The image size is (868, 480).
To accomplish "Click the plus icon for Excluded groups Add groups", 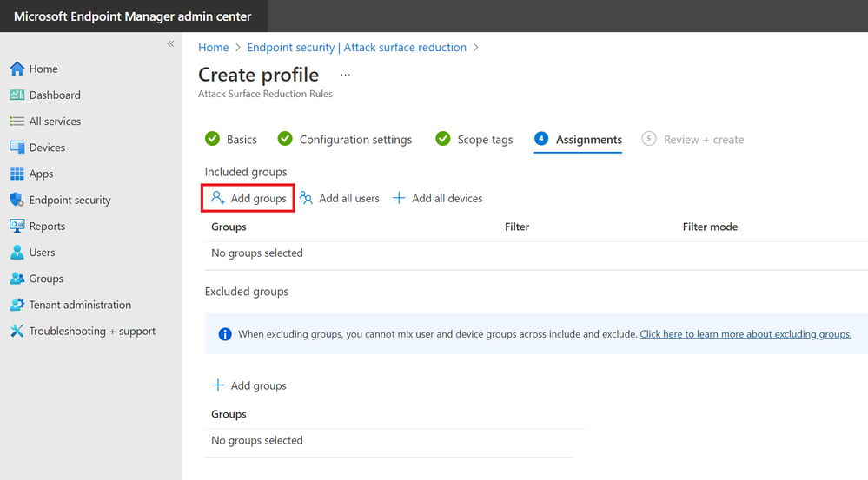I will click(218, 385).
